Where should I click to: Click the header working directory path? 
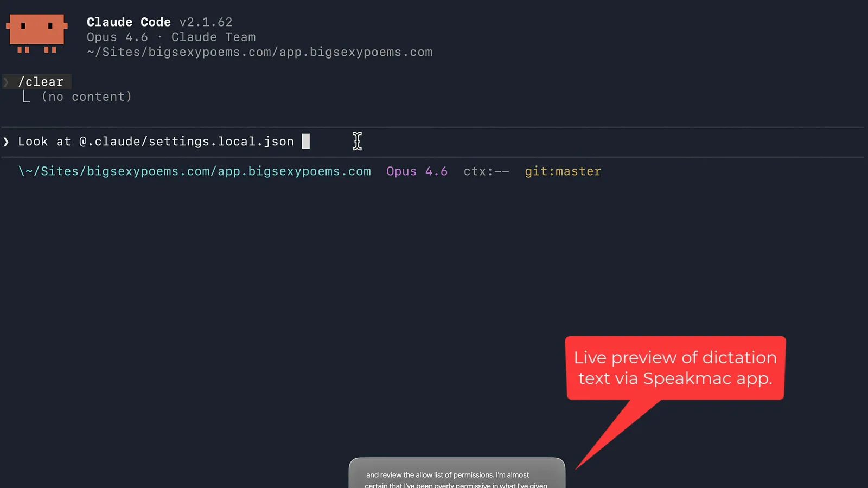(259, 53)
